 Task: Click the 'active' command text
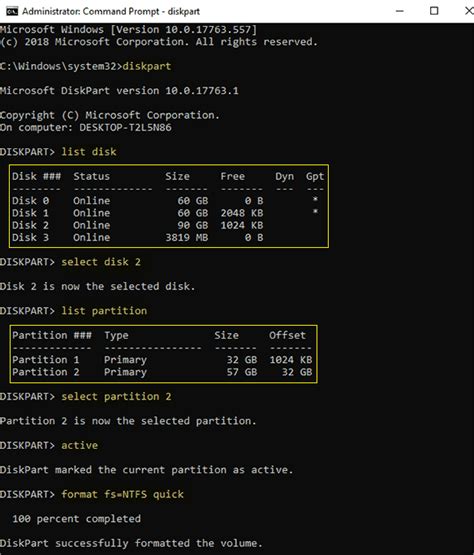(x=80, y=445)
